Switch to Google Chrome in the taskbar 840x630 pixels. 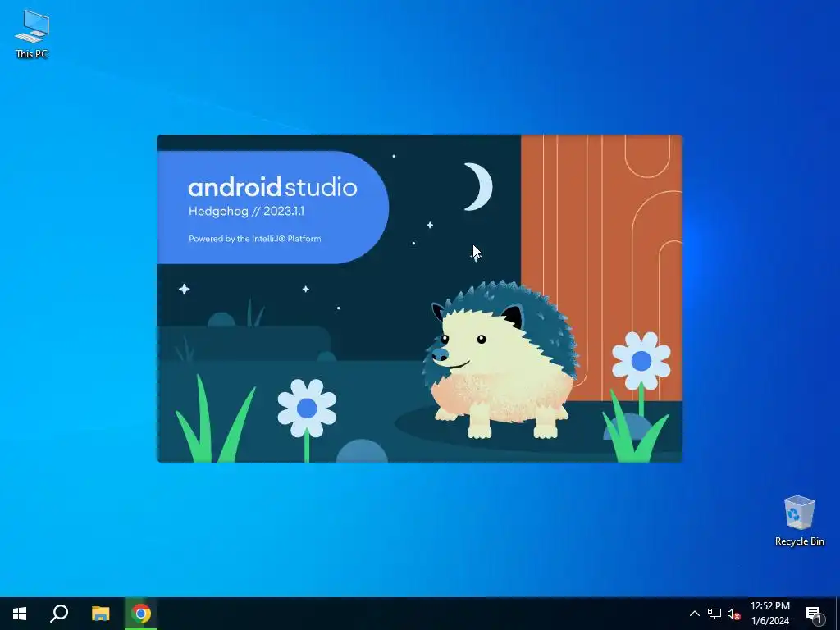(x=141, y=614)
